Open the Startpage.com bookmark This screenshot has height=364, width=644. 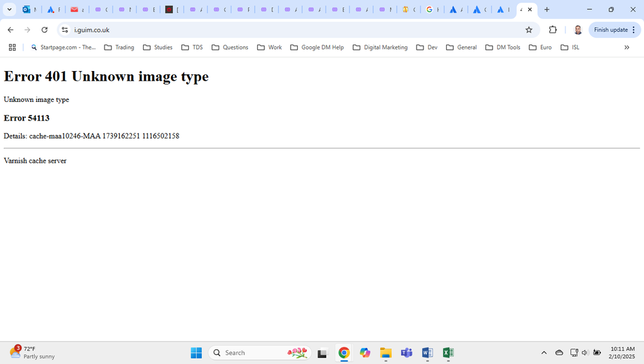tap(64, 47)
